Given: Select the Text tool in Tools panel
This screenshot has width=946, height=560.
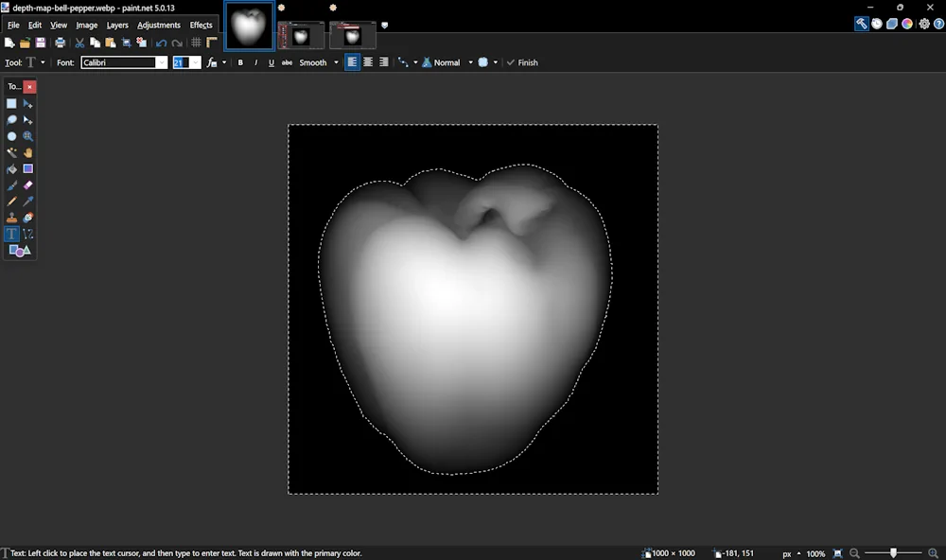Looking at the screenshot, I should click(11, 235).
